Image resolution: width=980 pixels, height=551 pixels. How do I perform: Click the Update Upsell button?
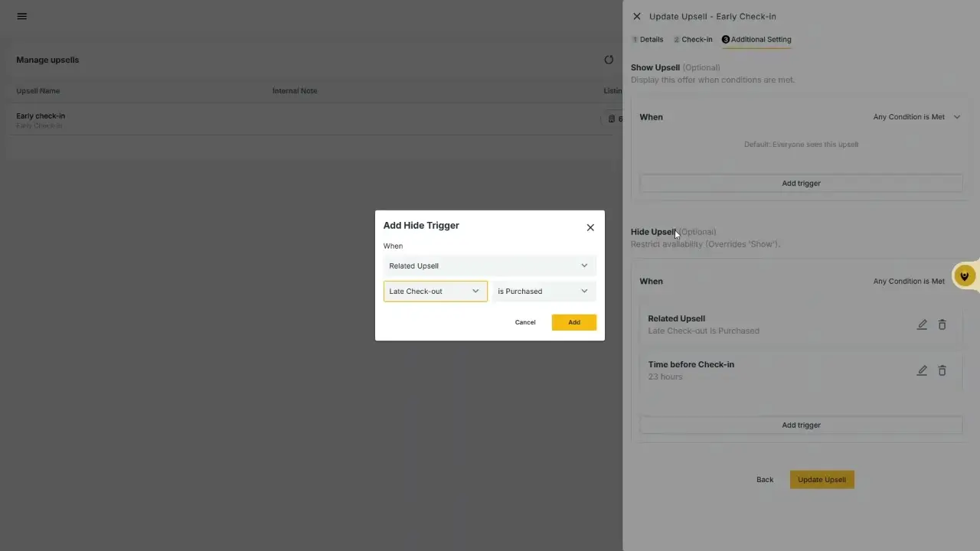[x=822, y=480]
